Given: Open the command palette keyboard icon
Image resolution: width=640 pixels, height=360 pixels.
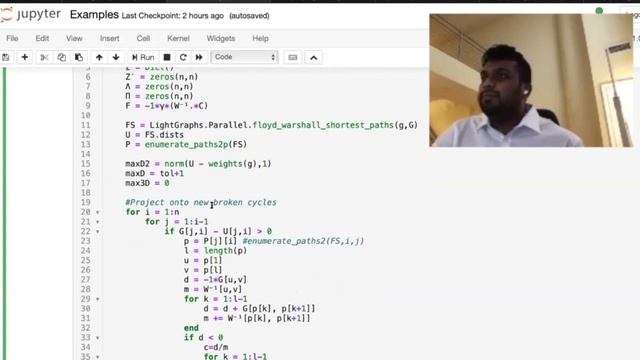Looking at the screenshot, I should (293, 58).
